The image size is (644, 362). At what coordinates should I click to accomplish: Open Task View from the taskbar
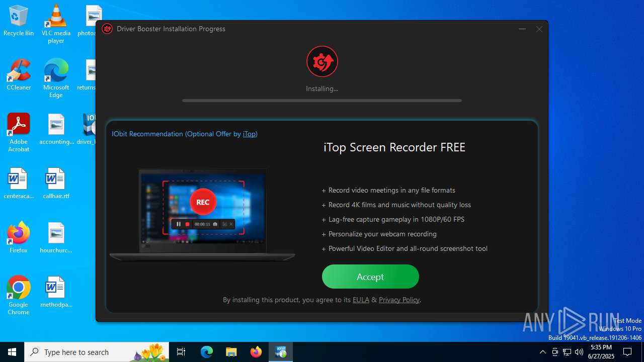[x=181, y=352]
